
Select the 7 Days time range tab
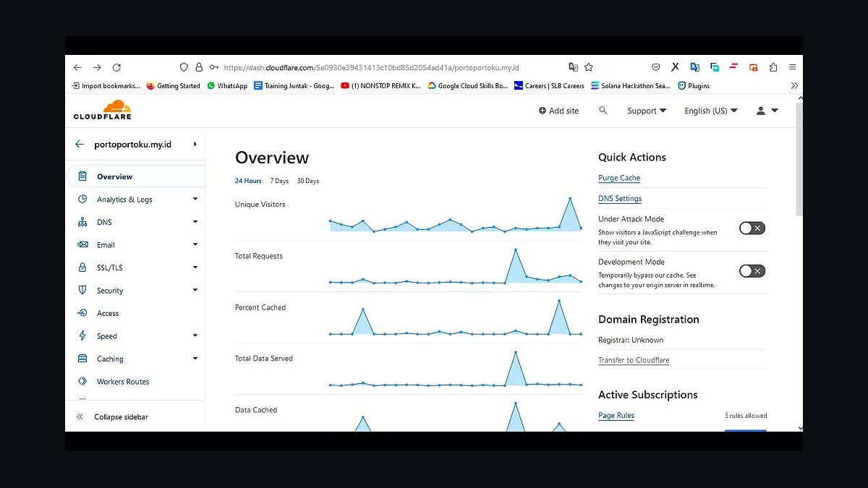click(279, 181)
